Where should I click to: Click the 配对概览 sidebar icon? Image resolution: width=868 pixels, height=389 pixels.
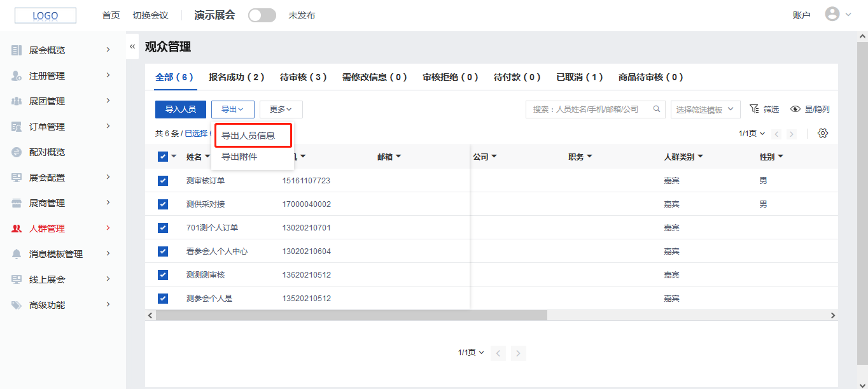[x=17, y=152]
